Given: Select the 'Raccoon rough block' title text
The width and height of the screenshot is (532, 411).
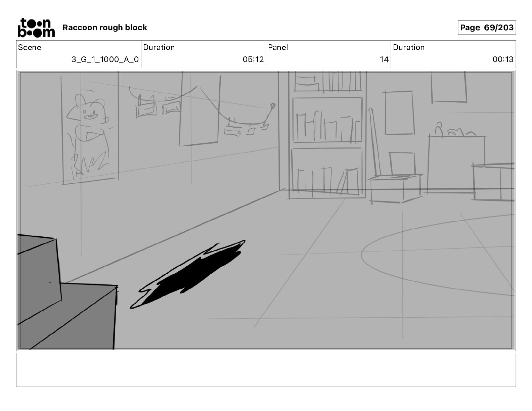Looking at the screenshot, I should click(x=105, y=28).
